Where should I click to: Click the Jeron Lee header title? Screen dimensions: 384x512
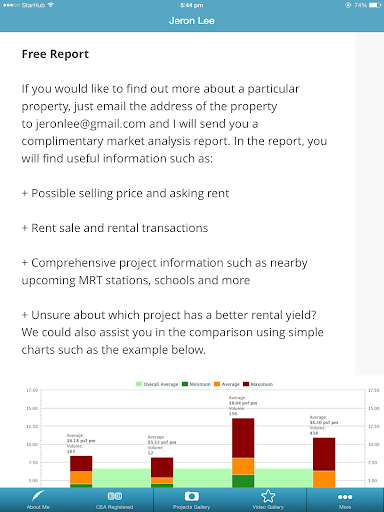[x=192, y=21]
